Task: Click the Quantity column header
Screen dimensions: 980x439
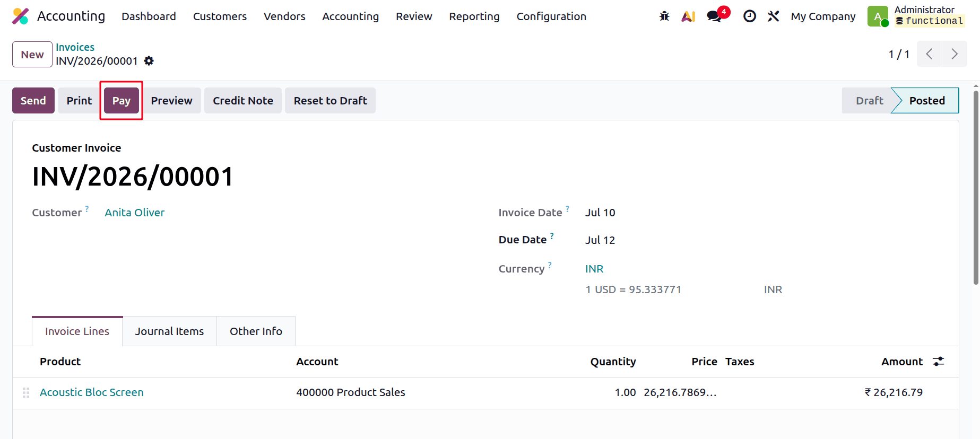Action: (613, 362)
